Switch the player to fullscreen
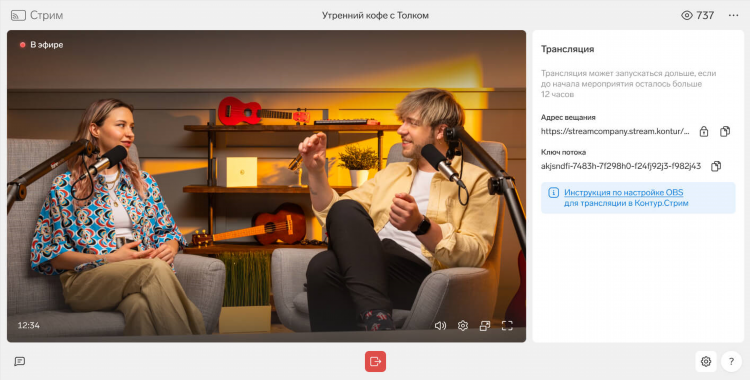 tap(507, 325)
